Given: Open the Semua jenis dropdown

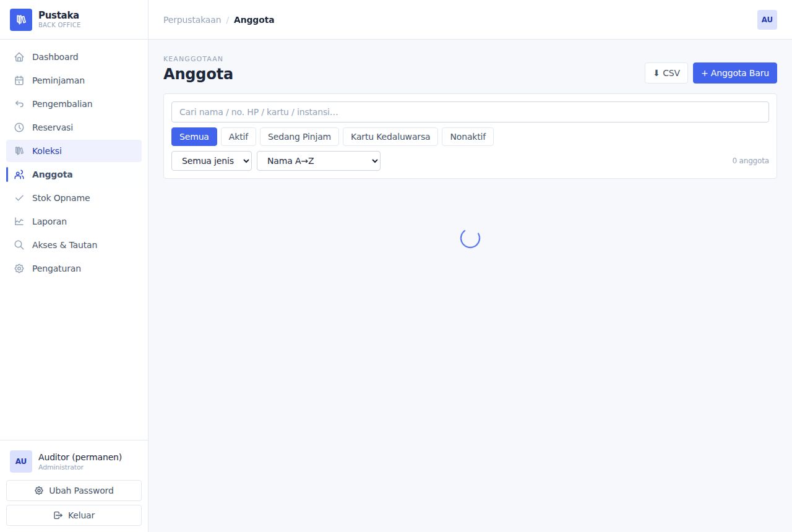Looking at the screenshot, I should 212,161.
